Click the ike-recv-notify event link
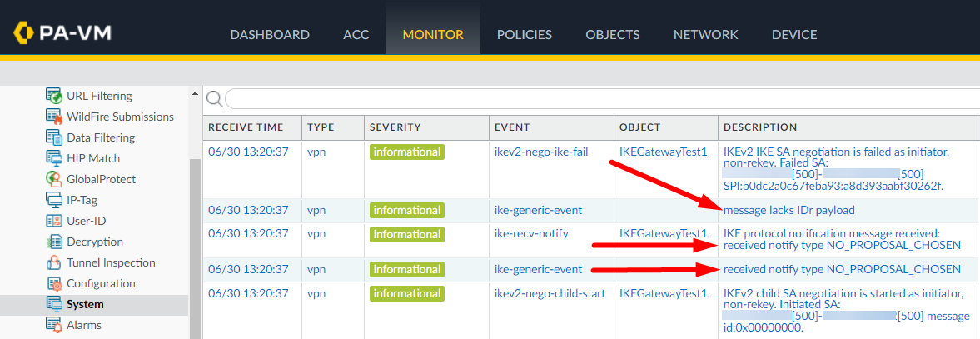 click(x=531, y=233)
